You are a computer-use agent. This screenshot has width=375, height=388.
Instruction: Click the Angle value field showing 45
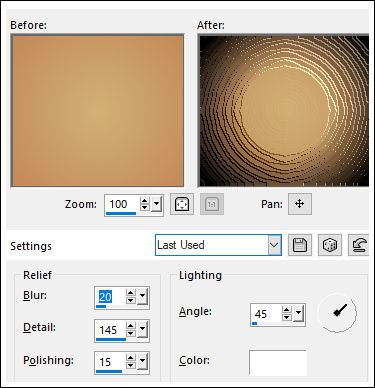coord(266,314)
